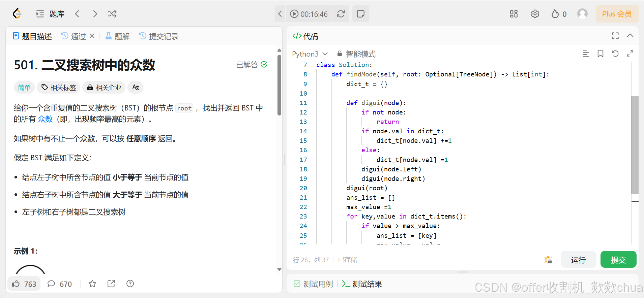This screenshot has width=644, height=298.
Task: Maximize the code panel fullscreen icon
Action: tap(615, 36)
